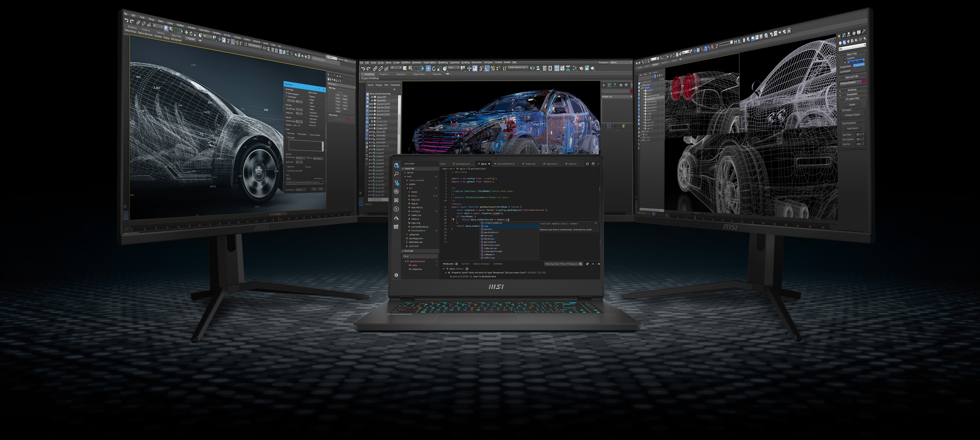This screenshot has height=440, width=980.
Task: Click Select and Link icon on center monitor
Action: click(x=375, y=68)
